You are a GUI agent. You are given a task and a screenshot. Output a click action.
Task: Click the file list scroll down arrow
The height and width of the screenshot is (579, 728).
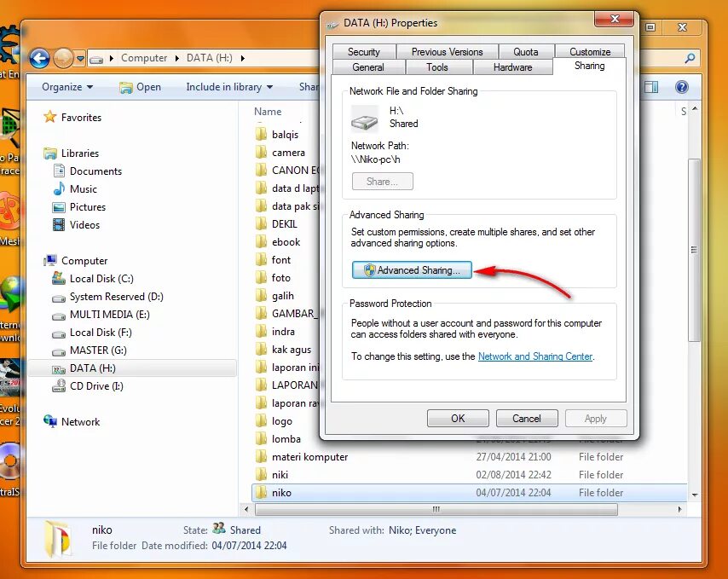coord(695,495)
